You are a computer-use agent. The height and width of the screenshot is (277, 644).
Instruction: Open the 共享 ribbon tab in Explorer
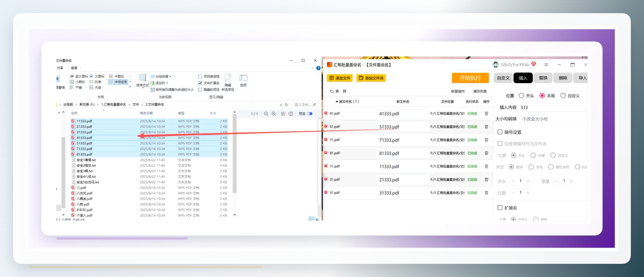[60, 68]
